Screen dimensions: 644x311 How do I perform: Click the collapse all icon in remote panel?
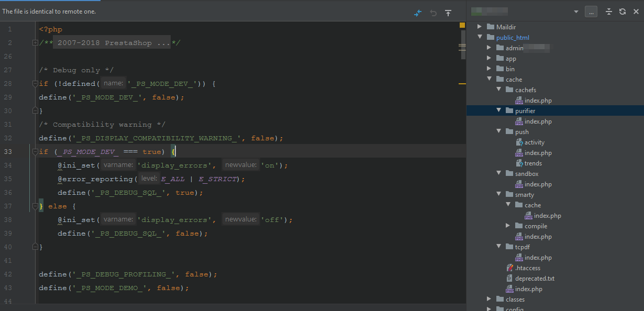click(609, 12)
